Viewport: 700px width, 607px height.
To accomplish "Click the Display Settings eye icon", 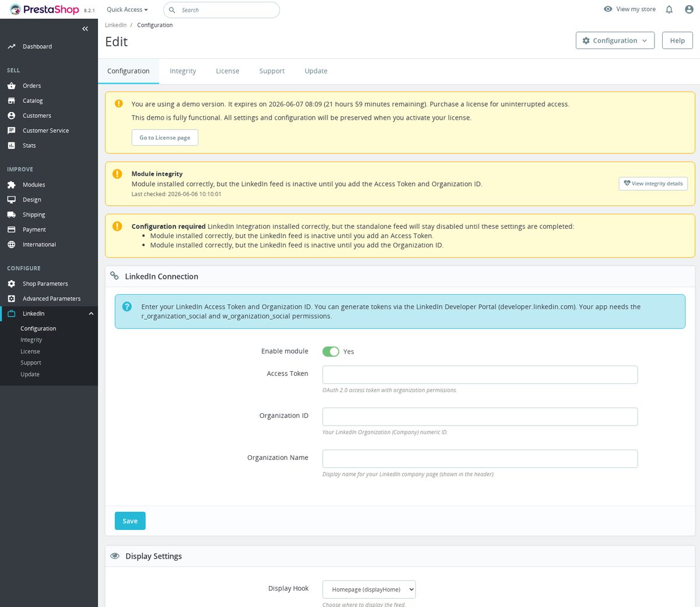I will pyautogui.click(x=115, y=556).
